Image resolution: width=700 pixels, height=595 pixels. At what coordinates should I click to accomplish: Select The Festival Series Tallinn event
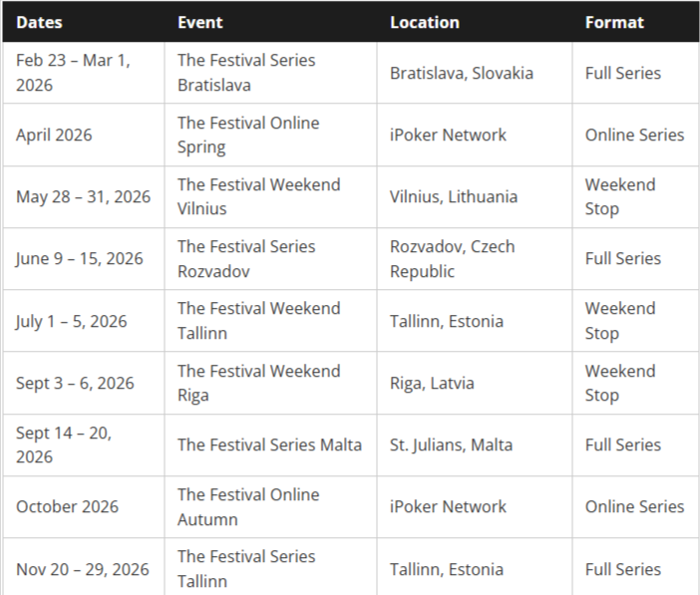[246, 568]
